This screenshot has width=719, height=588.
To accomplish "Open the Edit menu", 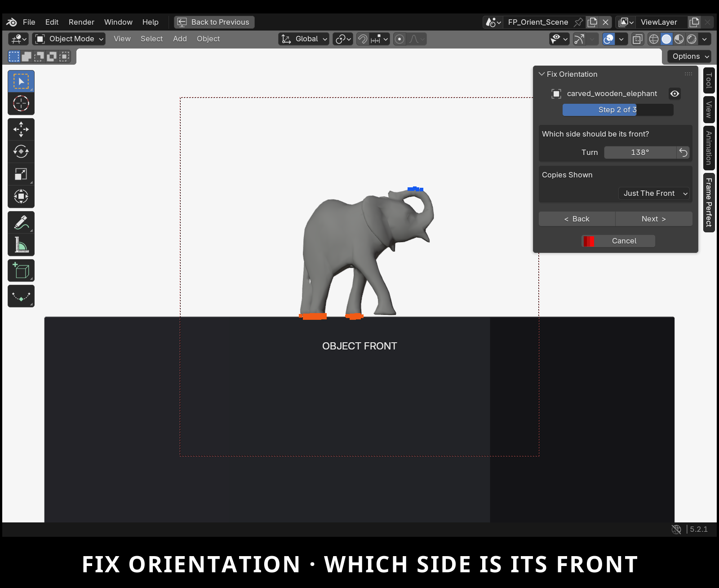I will [52, 22].
